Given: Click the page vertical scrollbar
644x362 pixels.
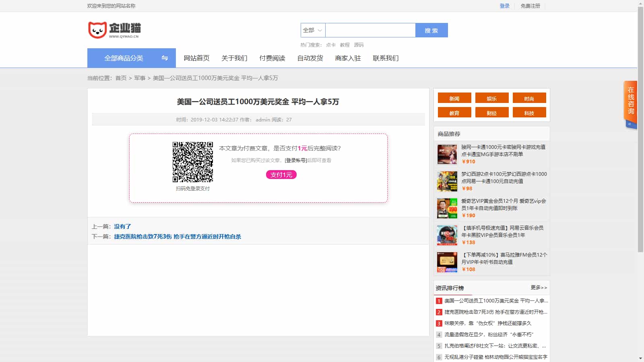Looking at the screenshot, I should [x=640, y=129].
